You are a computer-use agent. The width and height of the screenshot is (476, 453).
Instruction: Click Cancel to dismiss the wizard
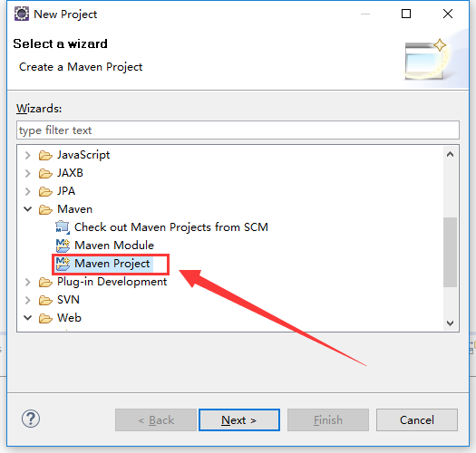click(x=417, y=419)
